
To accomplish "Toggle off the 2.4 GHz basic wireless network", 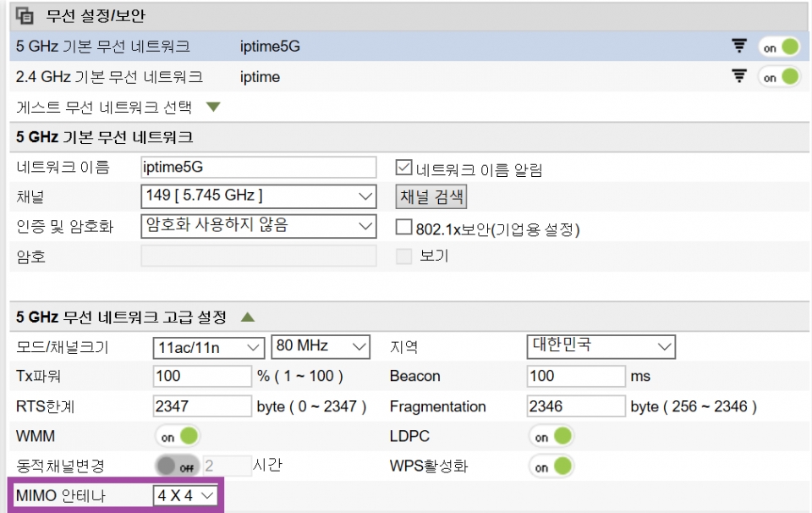I will [x=779, y=77].
